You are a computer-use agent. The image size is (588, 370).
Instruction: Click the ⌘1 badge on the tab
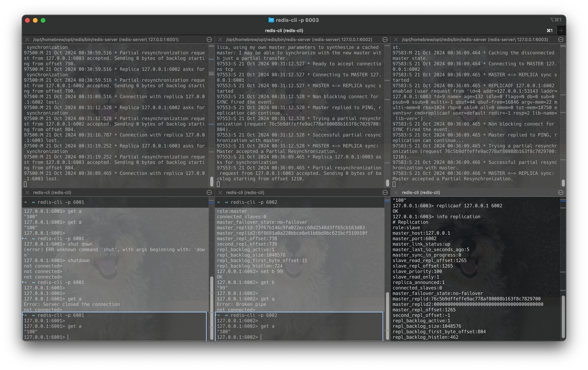(x=550, y=31)
